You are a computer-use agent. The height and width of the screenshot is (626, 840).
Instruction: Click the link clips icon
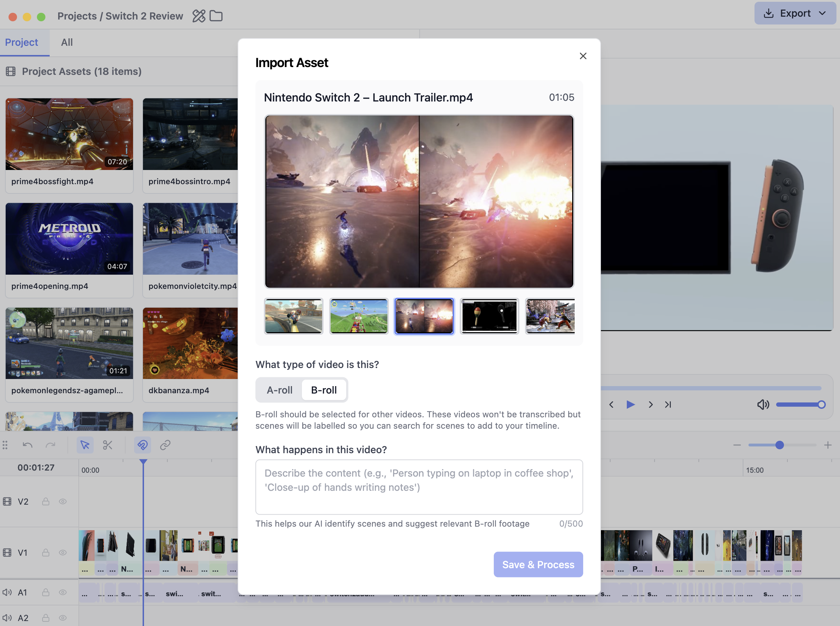tap(165, 445)
